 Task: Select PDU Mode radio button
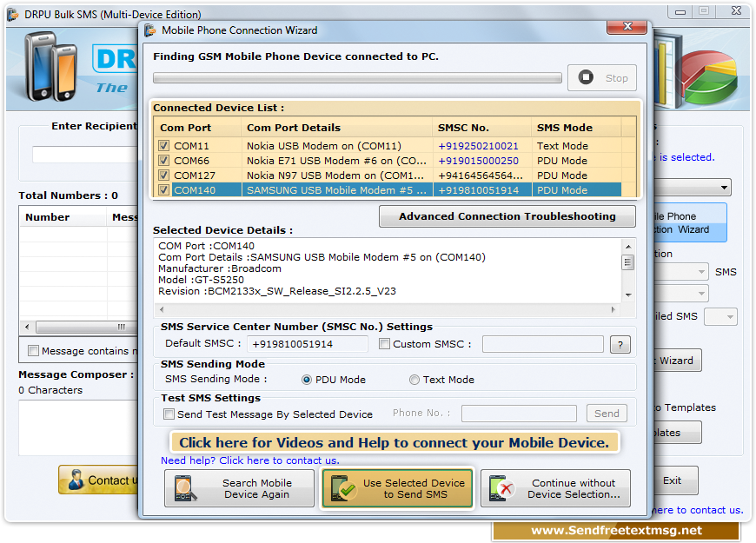[x=307, y=380]
